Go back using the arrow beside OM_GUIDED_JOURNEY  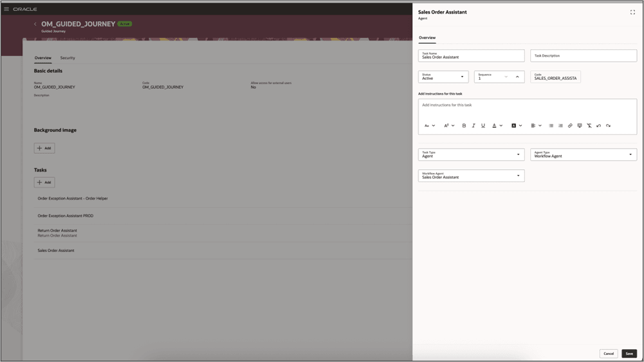click(x=35, y=24)
